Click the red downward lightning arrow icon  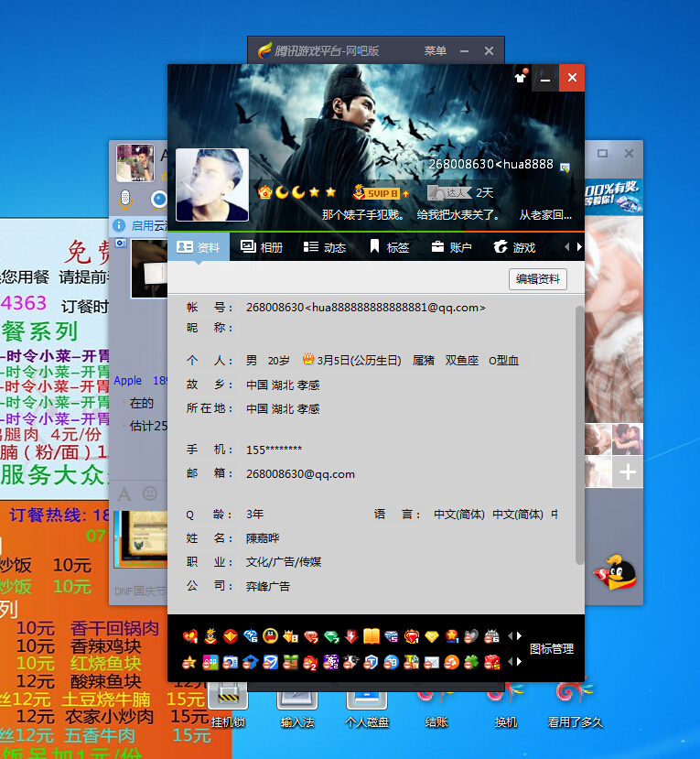coord(351,636)
